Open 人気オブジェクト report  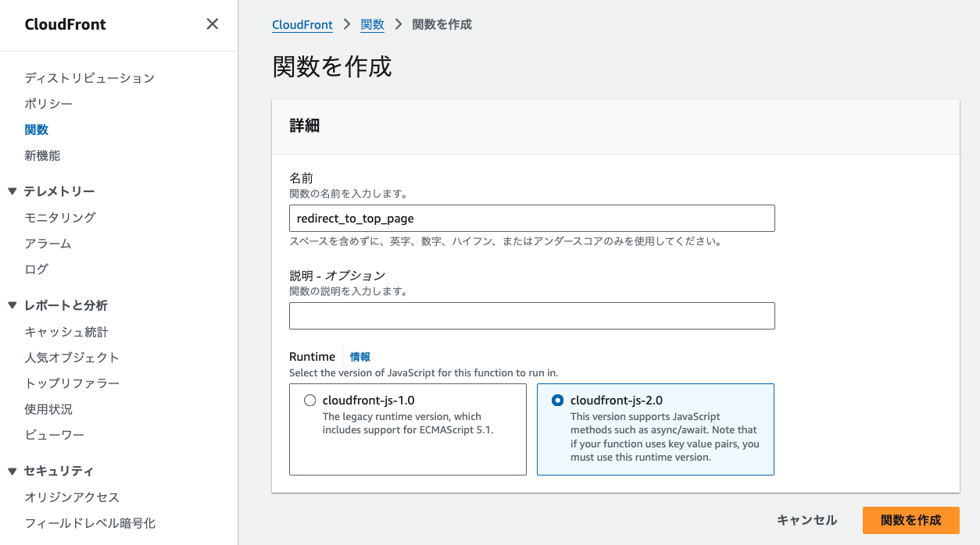click(72, 358)
